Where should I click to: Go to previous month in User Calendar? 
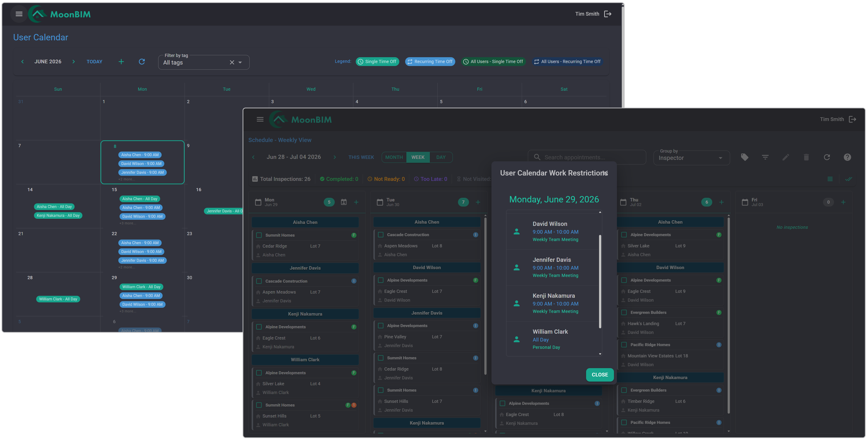pos(22,62)
